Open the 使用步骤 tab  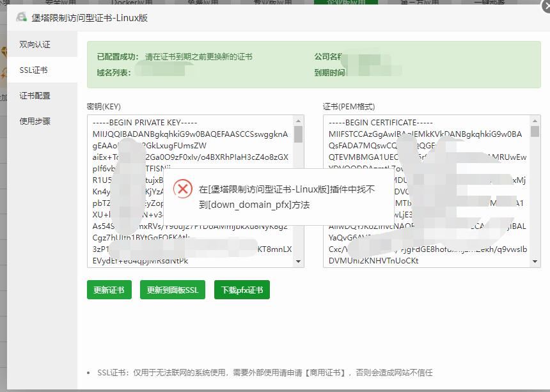pos(42,122)
